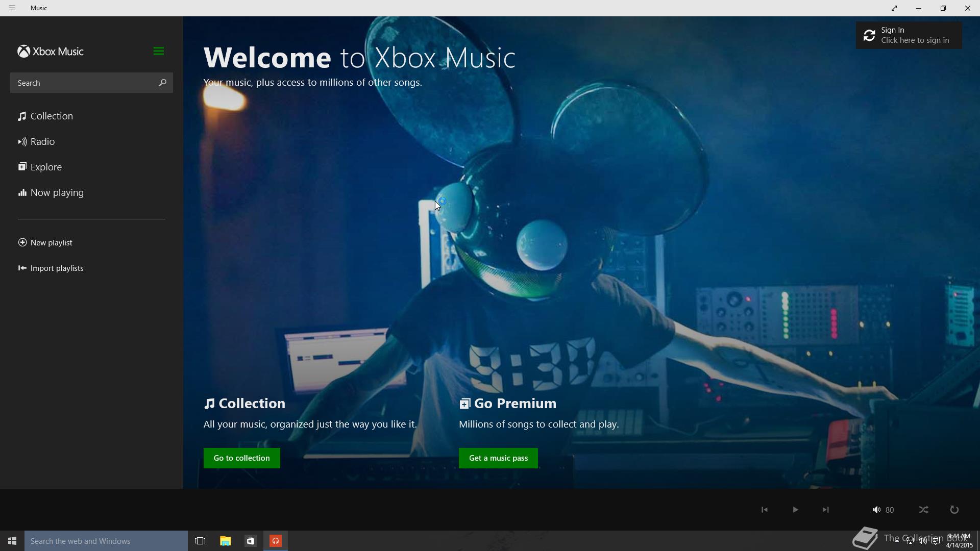This screenshot has width=980, height=551.
Task: Skip to next track
Action: click(825, 510)
